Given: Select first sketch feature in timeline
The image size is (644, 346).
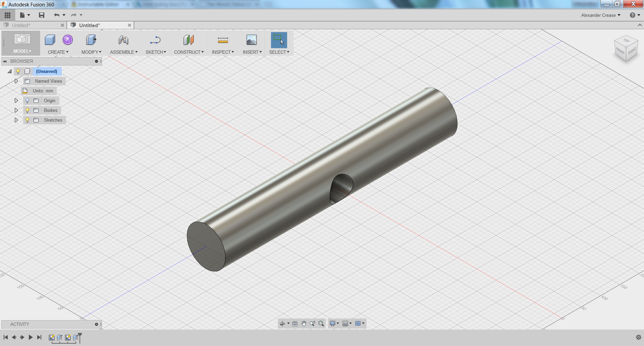Looking at the screenshot, I should click(52, 338).
